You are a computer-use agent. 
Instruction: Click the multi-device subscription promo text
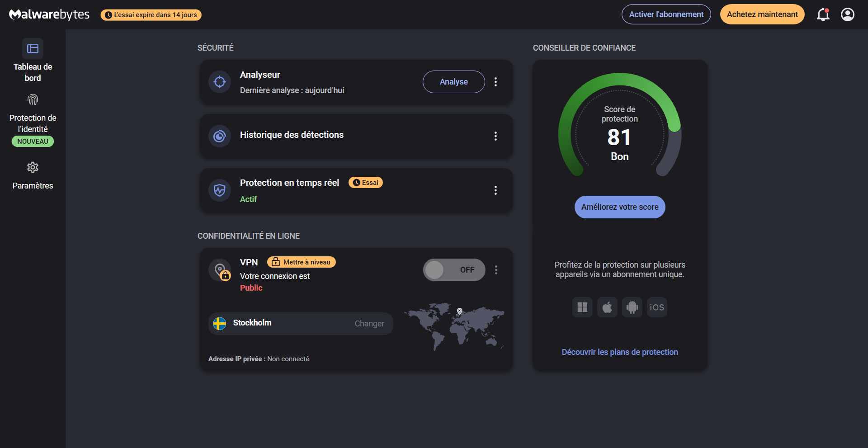click(x=620, y=269)
